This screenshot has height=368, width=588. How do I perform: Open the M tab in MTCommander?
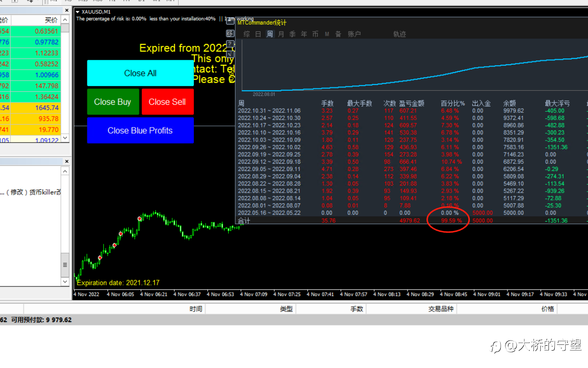327,34
